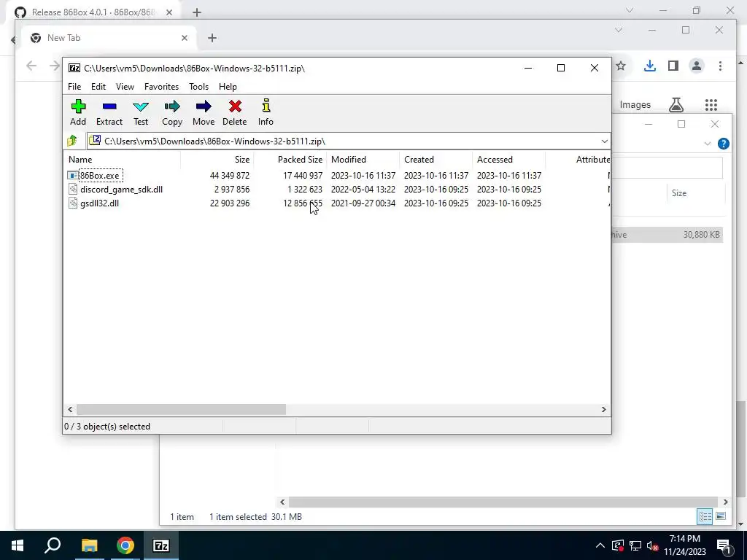
Task: Click left arrow of 7-Zip horizontal scrollbar
Action: 70,409
